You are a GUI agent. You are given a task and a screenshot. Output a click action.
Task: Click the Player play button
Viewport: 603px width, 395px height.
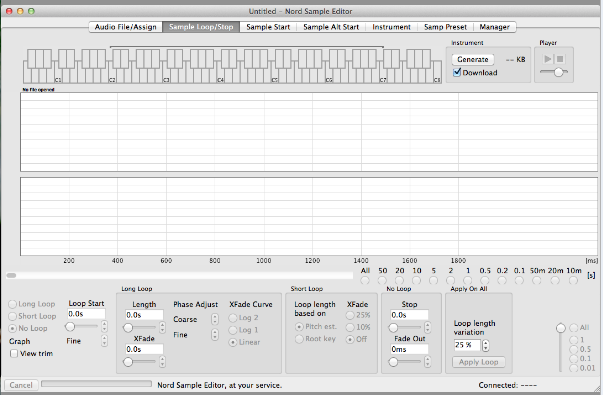pos(548,59)
